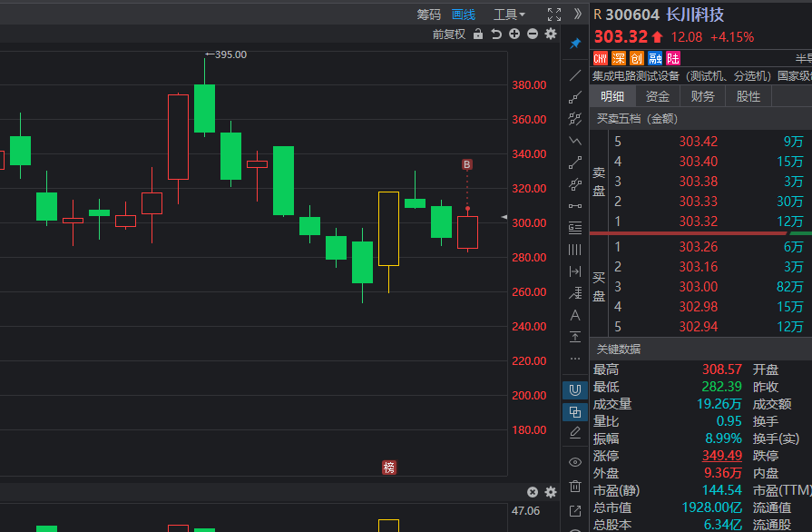Select the parallel segment tool

tap(575, 184)
